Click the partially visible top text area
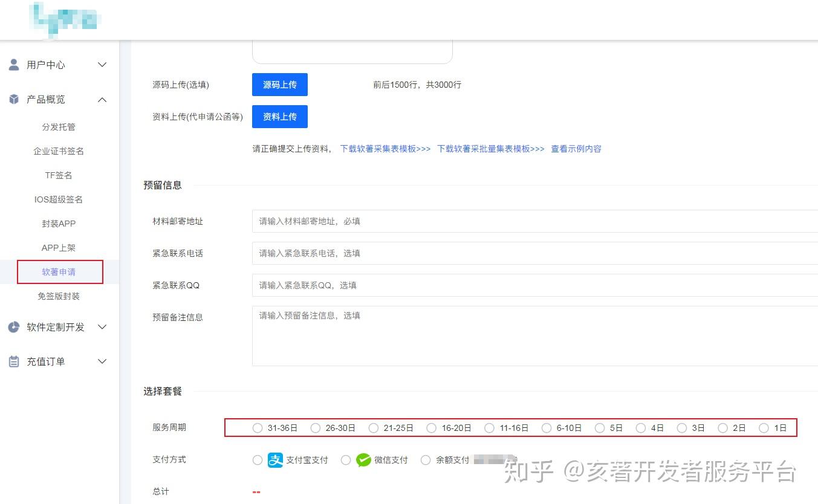818x504 pixels. (x=352, y=52)
